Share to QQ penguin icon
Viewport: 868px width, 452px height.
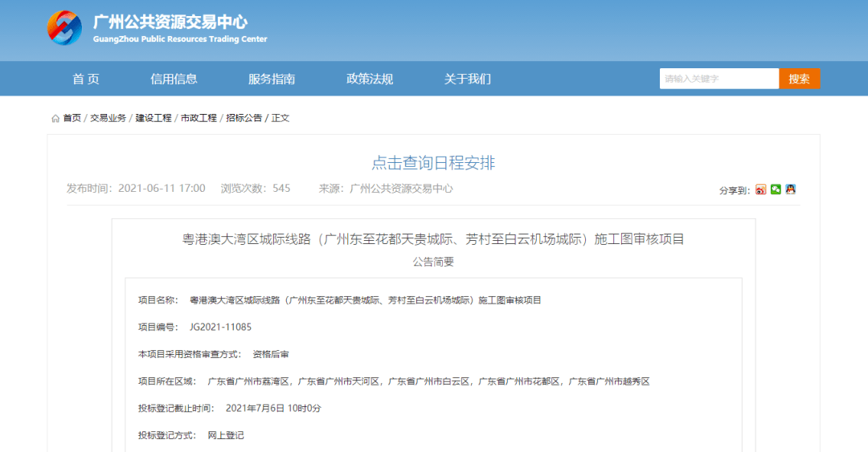pos(791,189)
